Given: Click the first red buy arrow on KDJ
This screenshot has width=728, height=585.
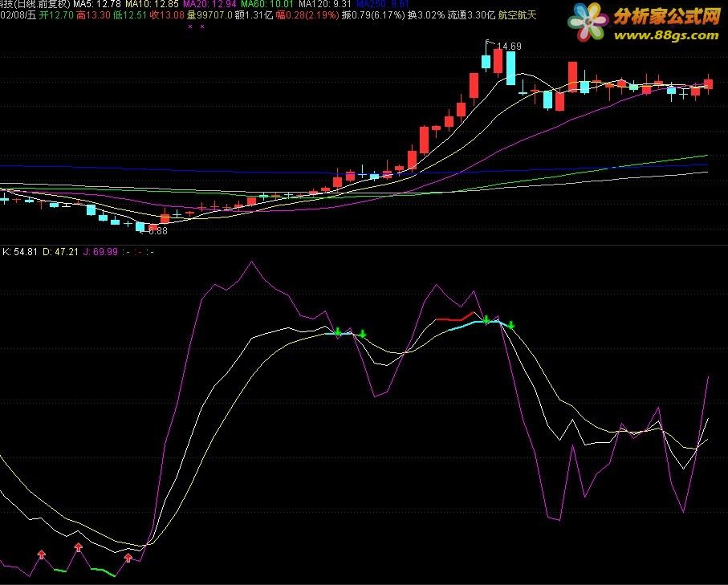Looking at the screenshot, I should pyautogui.click(x=42, y=554).
